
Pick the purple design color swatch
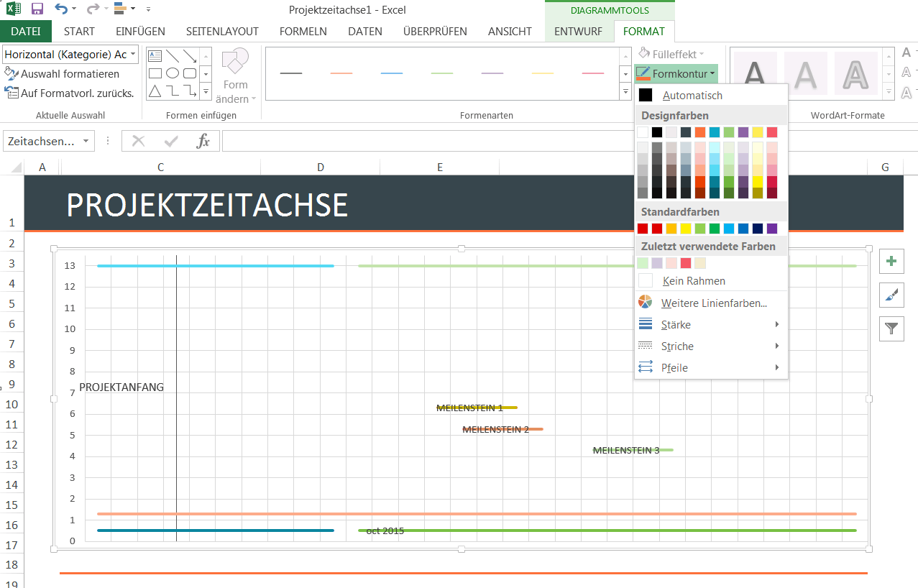(x=743, y=132)
